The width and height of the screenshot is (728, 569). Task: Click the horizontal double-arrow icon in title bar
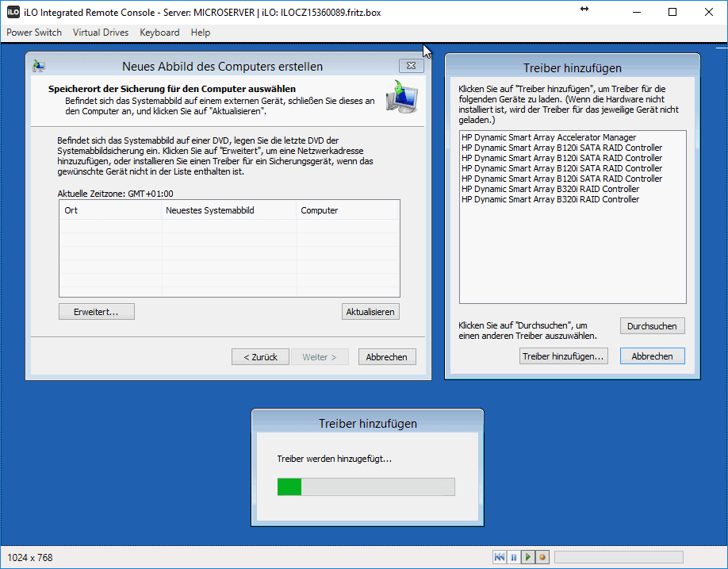click(584, 9)
